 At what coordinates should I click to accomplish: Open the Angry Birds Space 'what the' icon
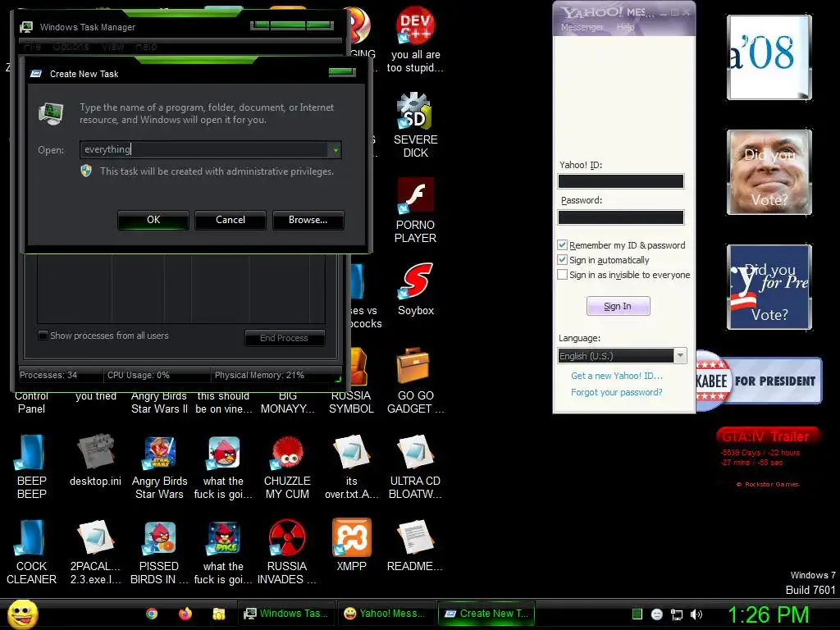(x=223, y=538)
